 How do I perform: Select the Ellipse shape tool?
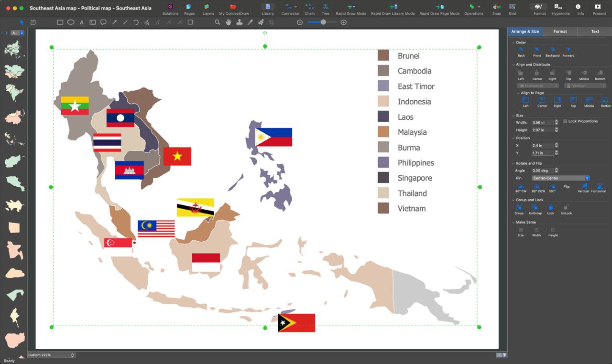click(71, 22)
